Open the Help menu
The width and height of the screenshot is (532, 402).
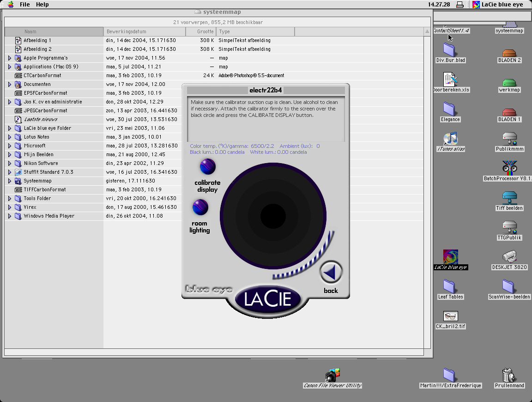[x=42, y=5]
